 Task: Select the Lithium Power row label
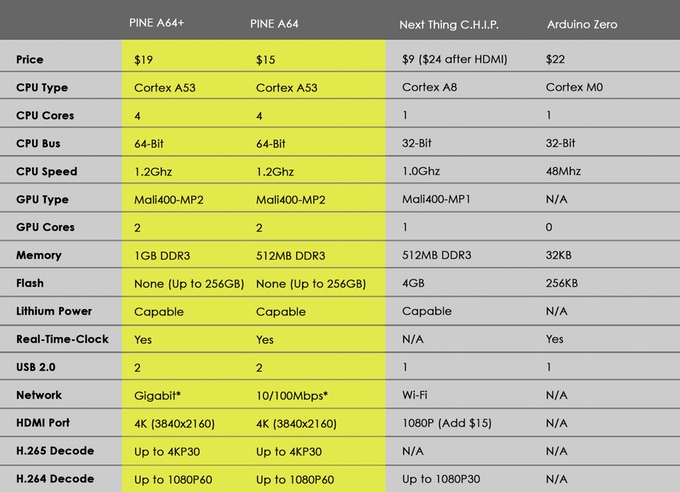click(54, 311)
